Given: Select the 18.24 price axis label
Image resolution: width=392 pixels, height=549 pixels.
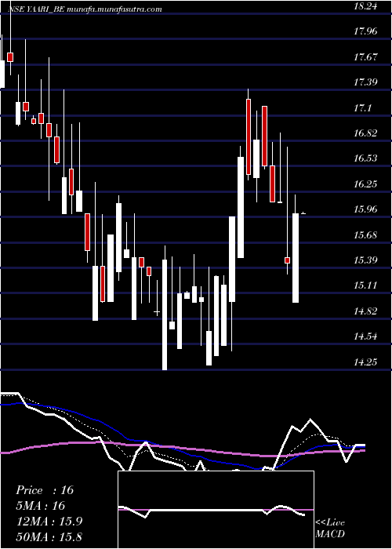Looking at the screenshot, I should 365,6.
